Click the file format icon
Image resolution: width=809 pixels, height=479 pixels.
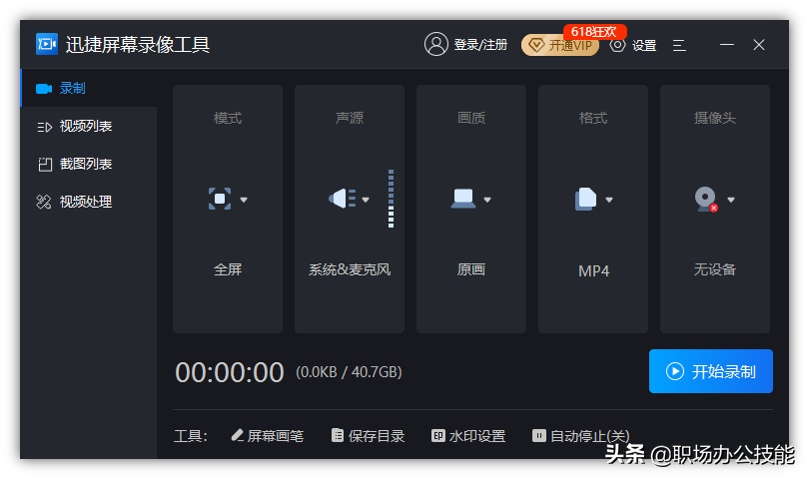click(x=586, y=199)
